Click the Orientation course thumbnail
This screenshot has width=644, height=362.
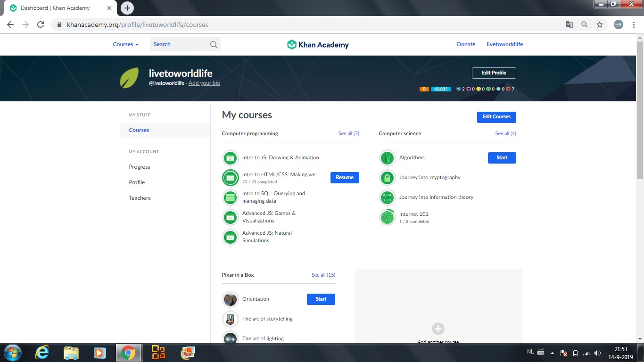tap(230, 299)
